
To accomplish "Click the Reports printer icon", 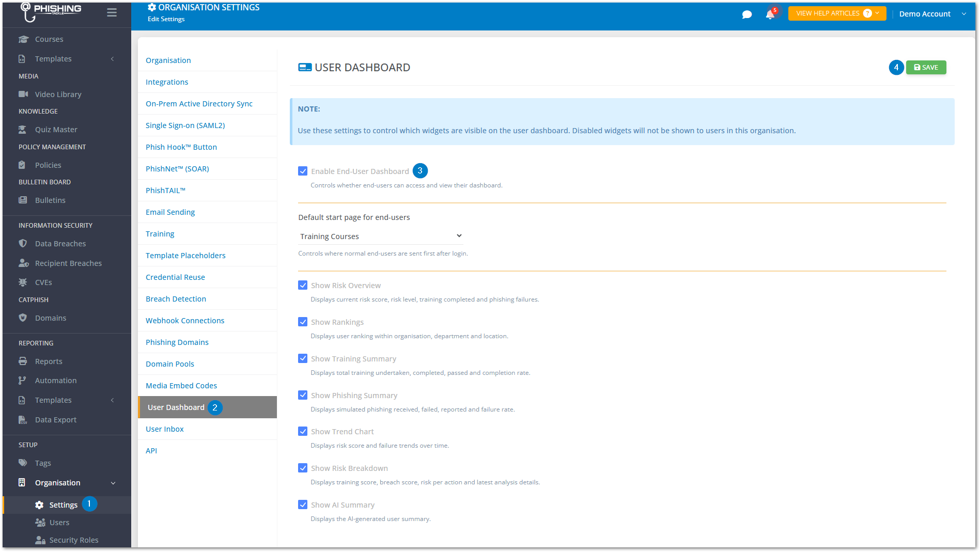I will 23,361.
